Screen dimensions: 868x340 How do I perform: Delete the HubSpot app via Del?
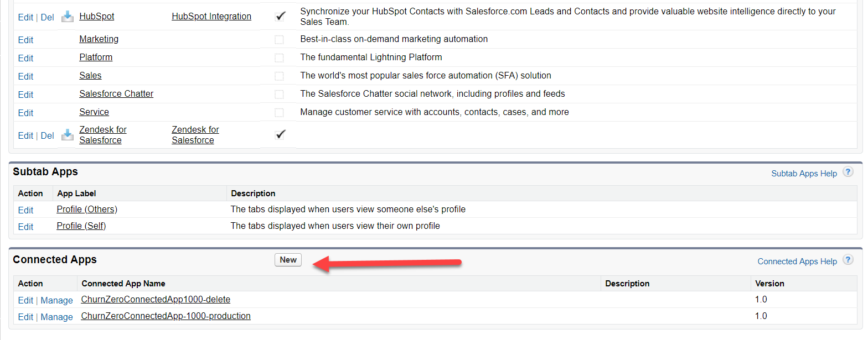[48, 17]
